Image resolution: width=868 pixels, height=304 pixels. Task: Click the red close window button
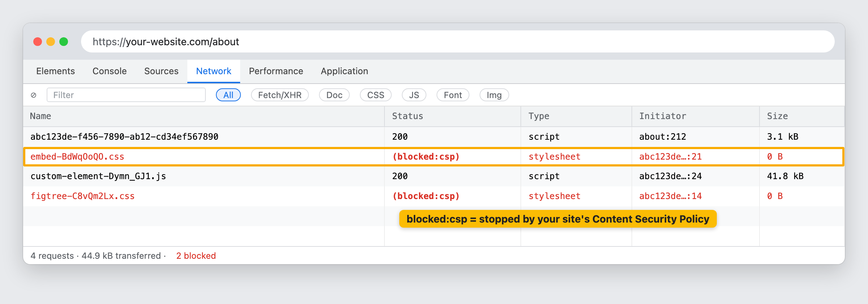(x=38, y=42)
